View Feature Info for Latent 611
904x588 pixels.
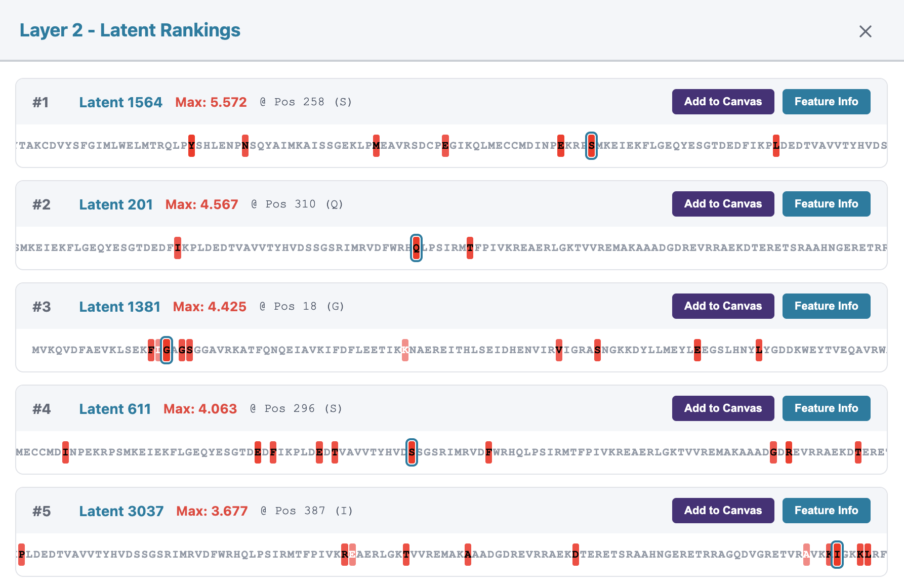point(826,408)
